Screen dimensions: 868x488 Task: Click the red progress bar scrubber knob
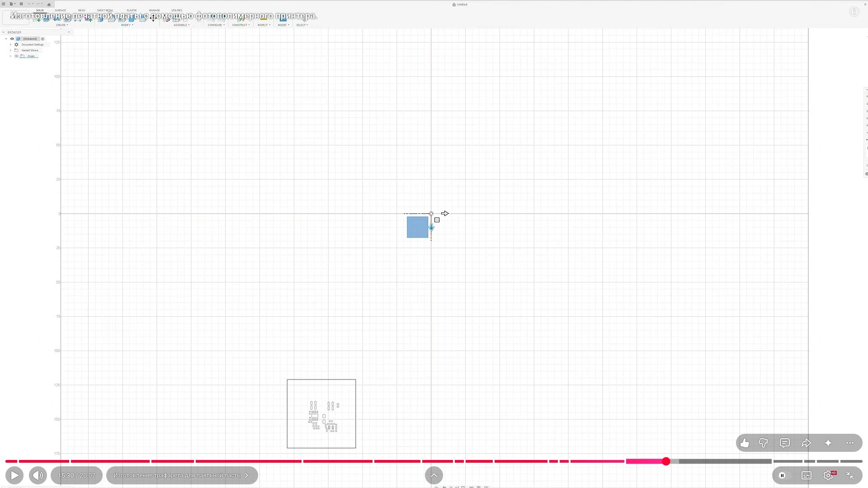click(x=666, y=461)
